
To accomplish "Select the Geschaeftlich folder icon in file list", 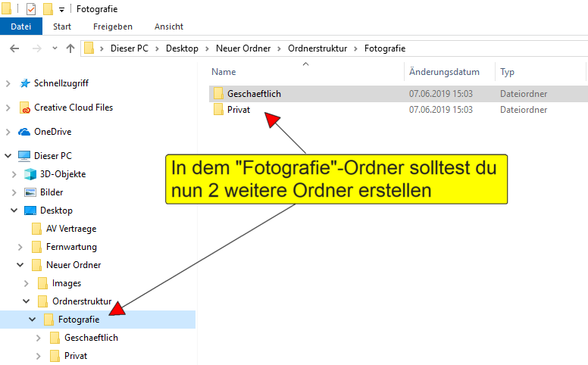I will 219,93.
